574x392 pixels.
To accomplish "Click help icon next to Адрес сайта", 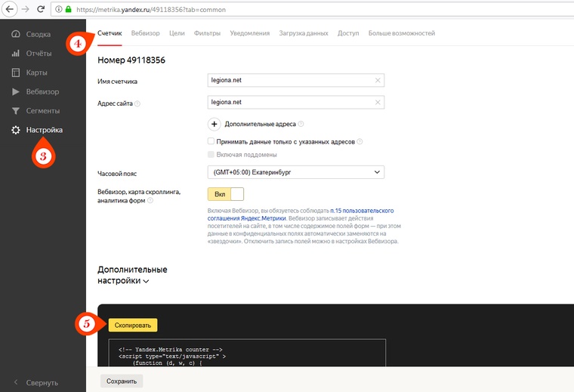I will tap(137, 103).
